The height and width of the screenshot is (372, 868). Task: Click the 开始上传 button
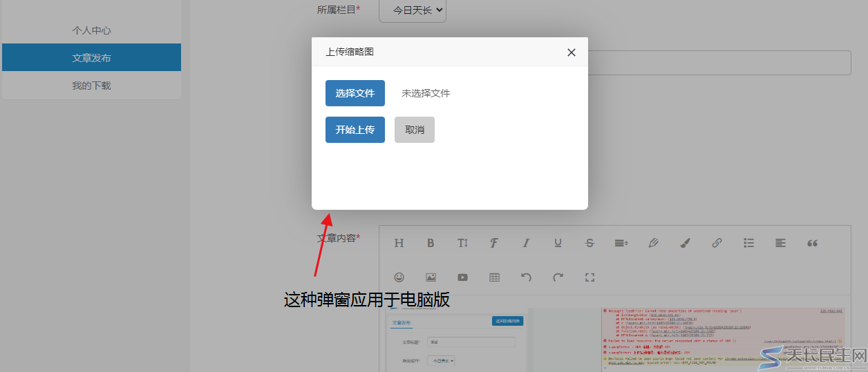coord(355,130)
